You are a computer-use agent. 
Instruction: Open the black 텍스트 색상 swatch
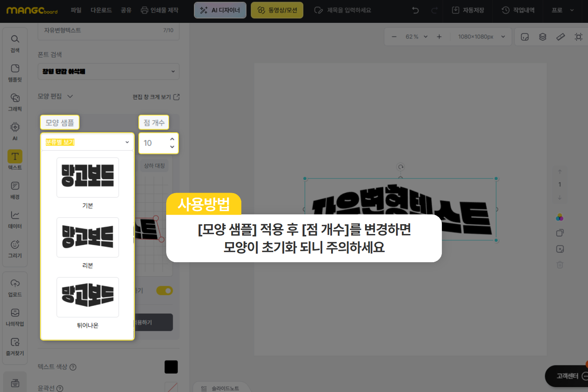coord(171,367)
